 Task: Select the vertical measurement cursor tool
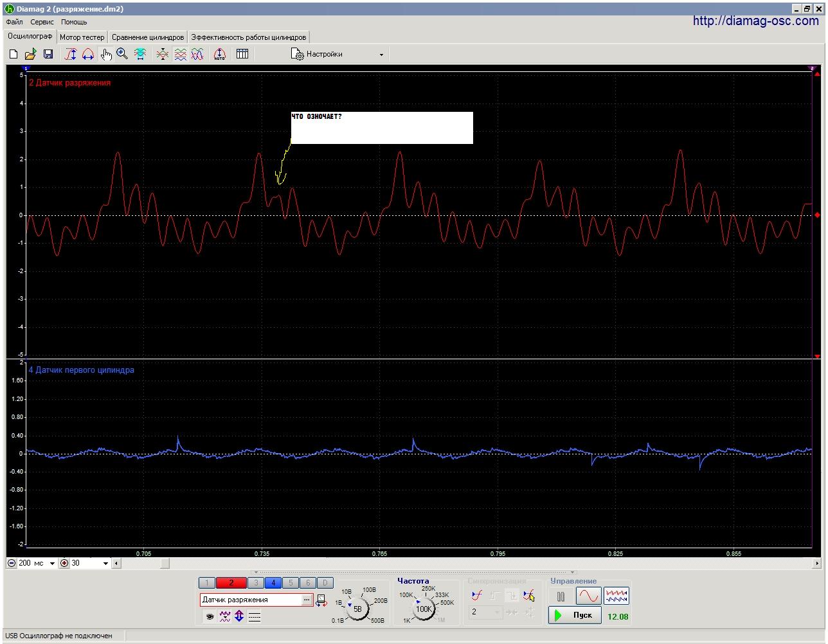(71, 55)
